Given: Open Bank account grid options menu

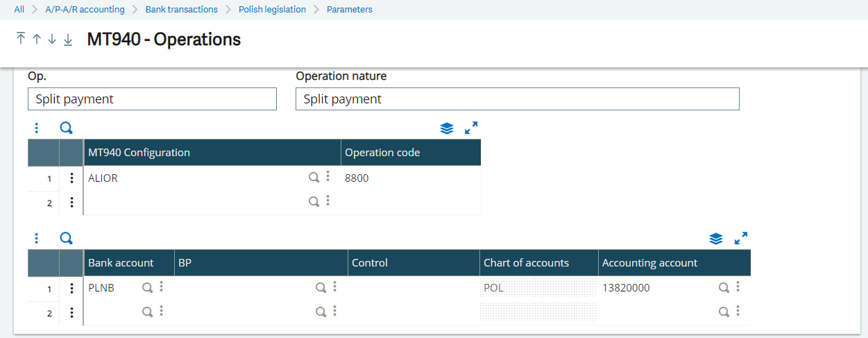Looking at the screenshot, I should [x=37, y=238].
